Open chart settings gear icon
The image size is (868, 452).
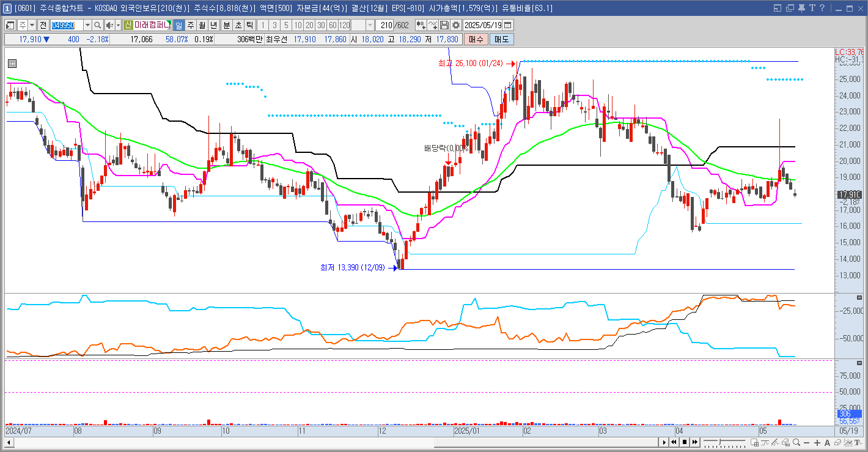click(456, 25)
